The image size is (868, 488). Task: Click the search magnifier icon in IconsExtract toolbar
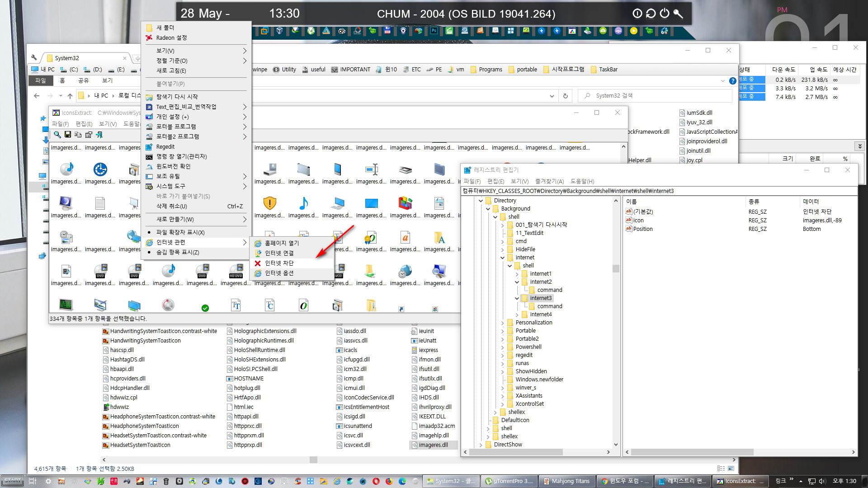tap(57, 135)
